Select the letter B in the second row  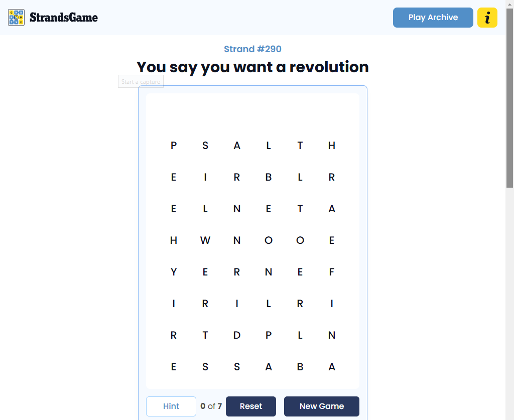pyautogui.click(x=269, y=177)
